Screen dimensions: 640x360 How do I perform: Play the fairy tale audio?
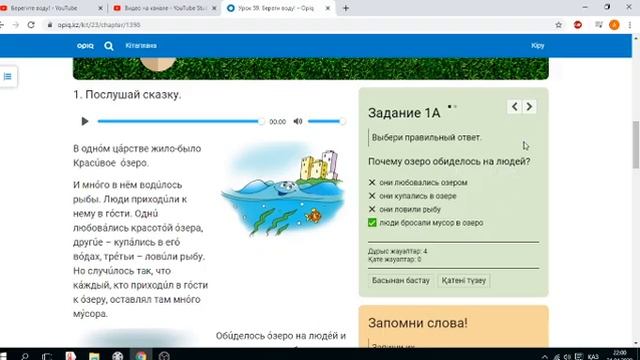coord(84,121)
